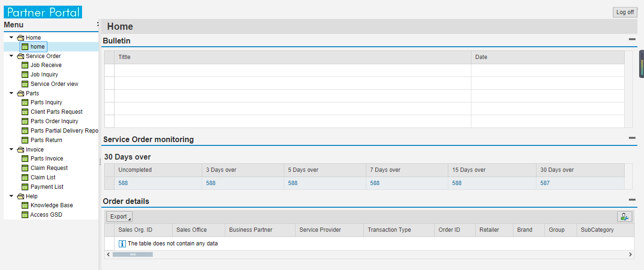Image resolution: width=644 pixels, height=270 pixels.
Task: Open table personalization settings icon in Order details
Action: (x=625, y=217)
